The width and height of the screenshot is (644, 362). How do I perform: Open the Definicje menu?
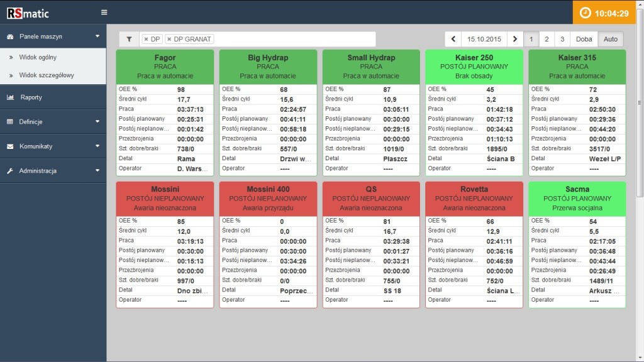click(x=31, y=122)
